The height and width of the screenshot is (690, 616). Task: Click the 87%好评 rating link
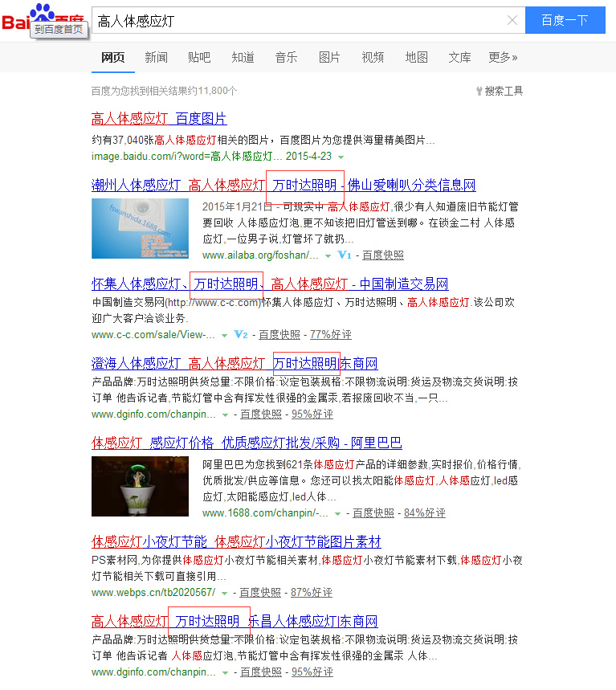pyautogui.click(x=311, y=593)
